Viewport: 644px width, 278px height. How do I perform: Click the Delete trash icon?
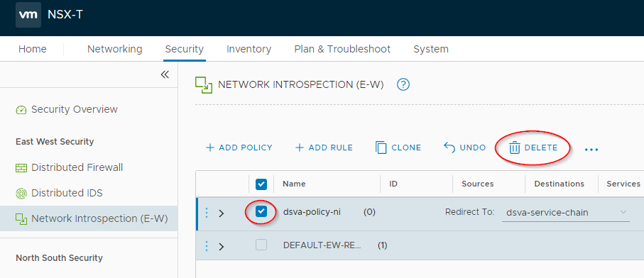click(515, 148)
